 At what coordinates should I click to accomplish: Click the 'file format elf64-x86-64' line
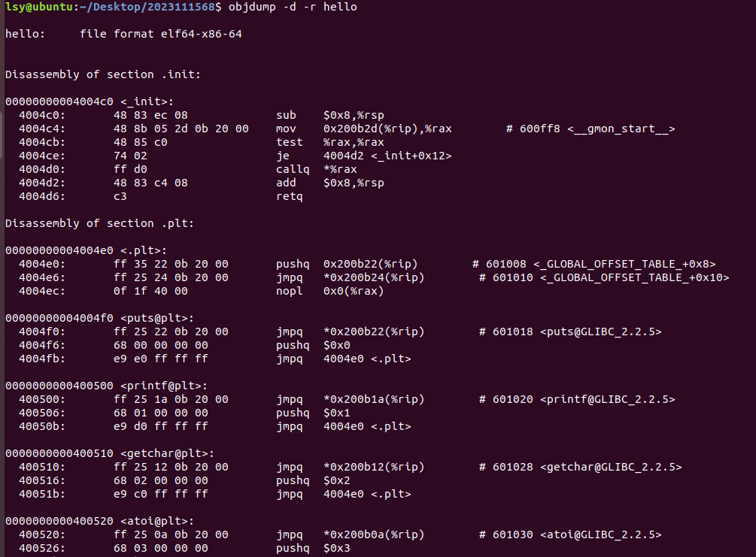click(x=160, y=34)
